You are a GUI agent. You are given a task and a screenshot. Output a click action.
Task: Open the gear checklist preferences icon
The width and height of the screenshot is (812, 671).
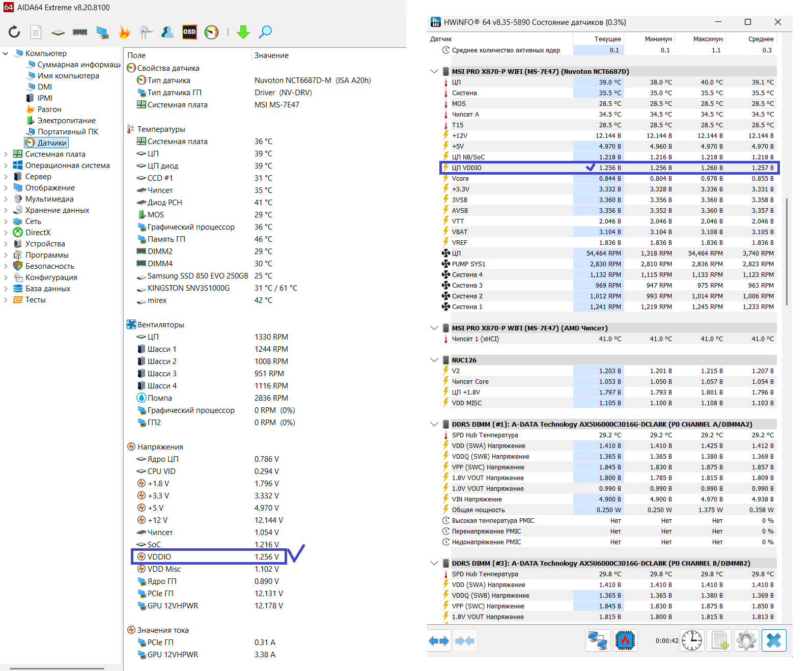(x=146, y=33)
